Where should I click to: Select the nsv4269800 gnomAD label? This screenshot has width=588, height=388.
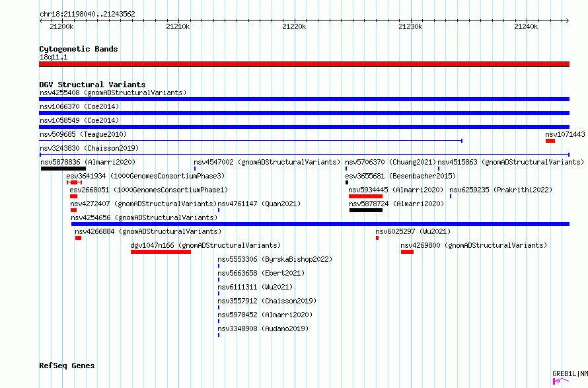point(474,245)
